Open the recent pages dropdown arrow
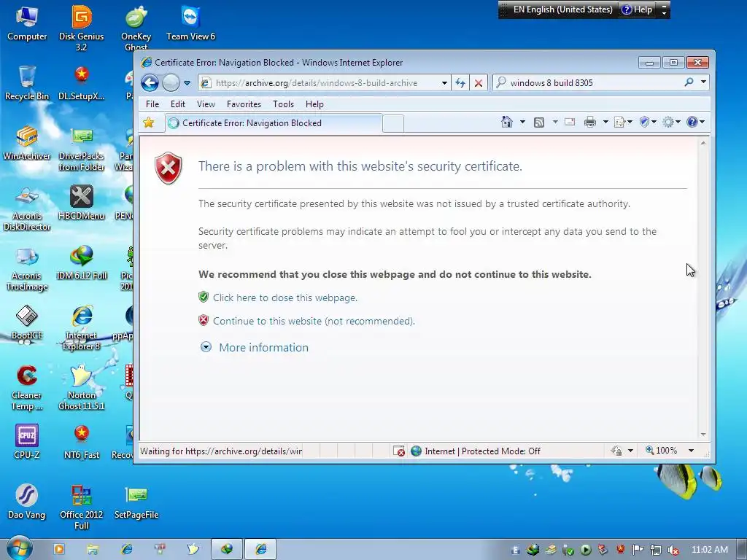747x560 pixels. tap(187, 83)
